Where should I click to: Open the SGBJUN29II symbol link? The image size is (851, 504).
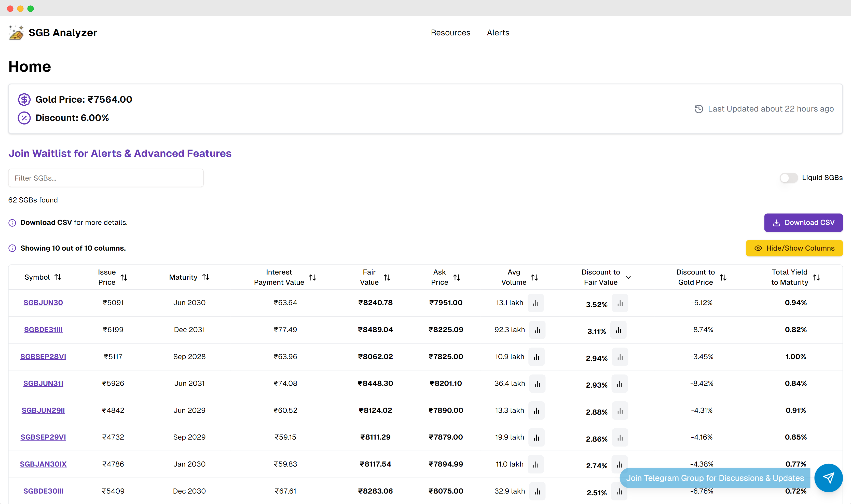43,410
